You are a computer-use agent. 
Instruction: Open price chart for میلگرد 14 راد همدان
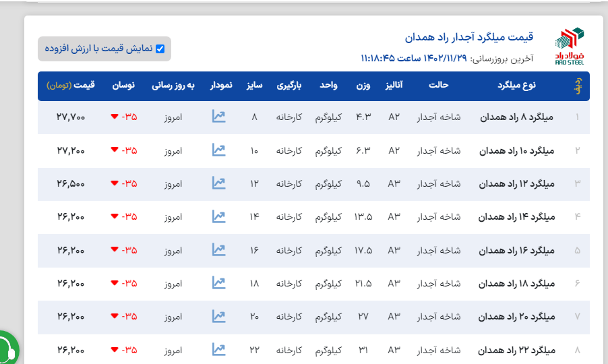pos(218,216)
